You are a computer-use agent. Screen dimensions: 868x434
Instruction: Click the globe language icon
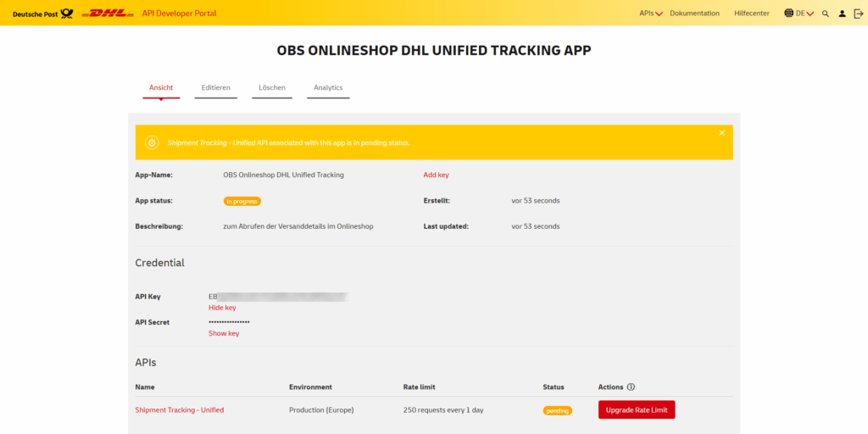pos(789,14)
